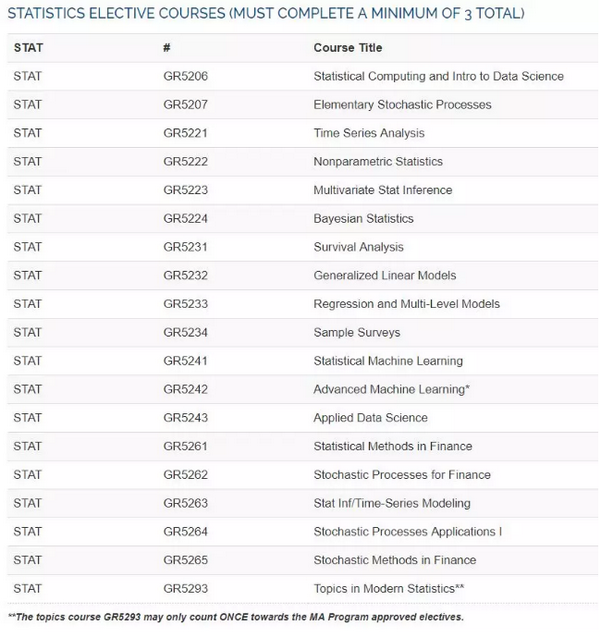This screenshot has width=600, height=638.
Task: Select Topics in Modern Statistics** entry
Action: click(389, 589)
